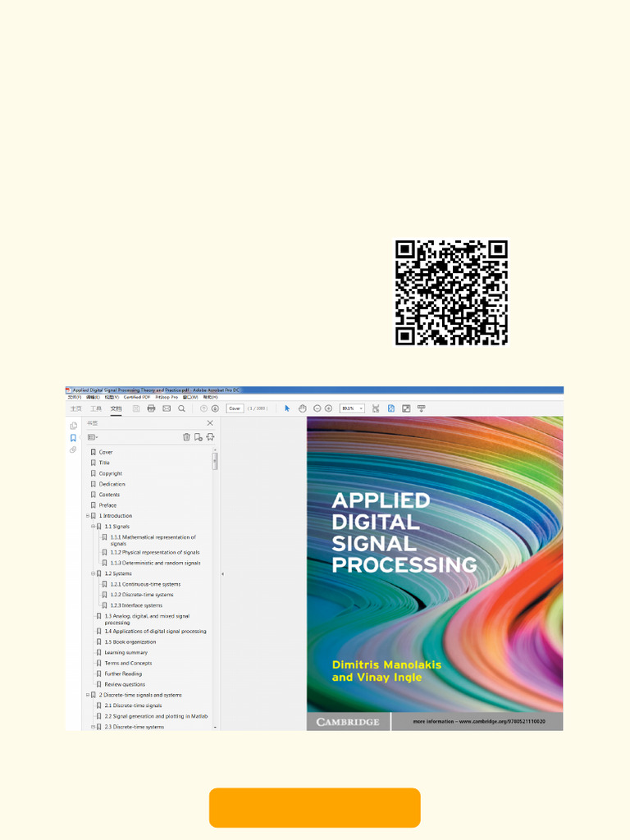630x840 pixels.
Task: Click the page label field showing Cover
Action: pos(235,409)
